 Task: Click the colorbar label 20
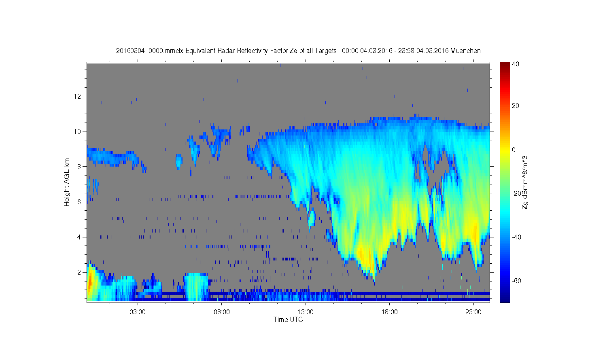516,106
